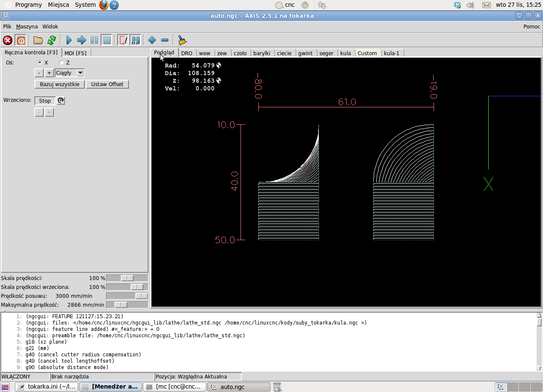Viewport: 543px width, 392px height.
Task: Click the Skala prędkości wrzeciona slider
Action: [x=127, y=287]
